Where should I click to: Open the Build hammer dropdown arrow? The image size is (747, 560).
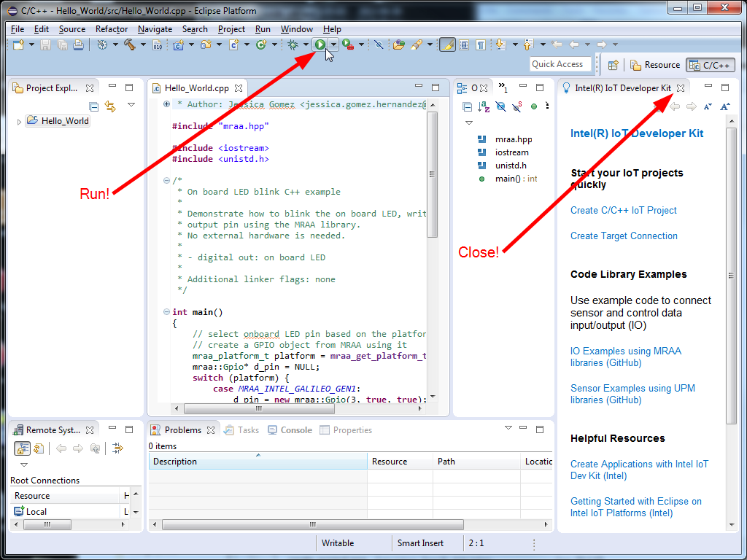[143, 44]
